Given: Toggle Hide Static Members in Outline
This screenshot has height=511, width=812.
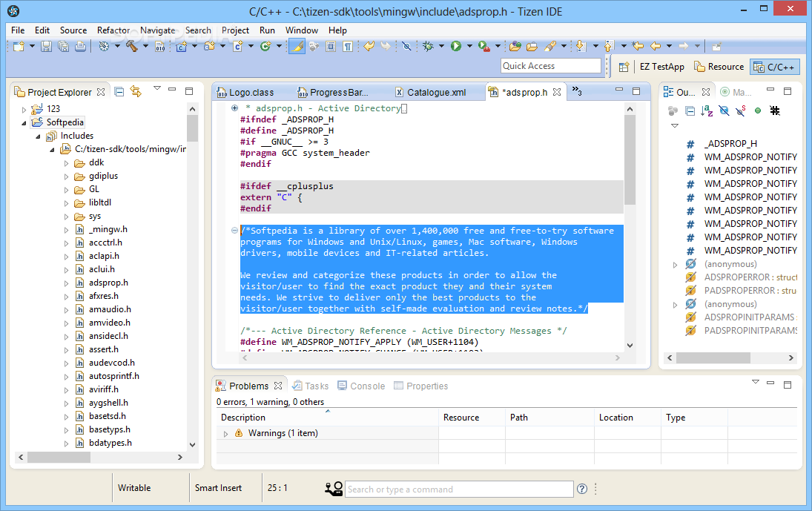Looking at the screenshot, I should tap(741, 111).
